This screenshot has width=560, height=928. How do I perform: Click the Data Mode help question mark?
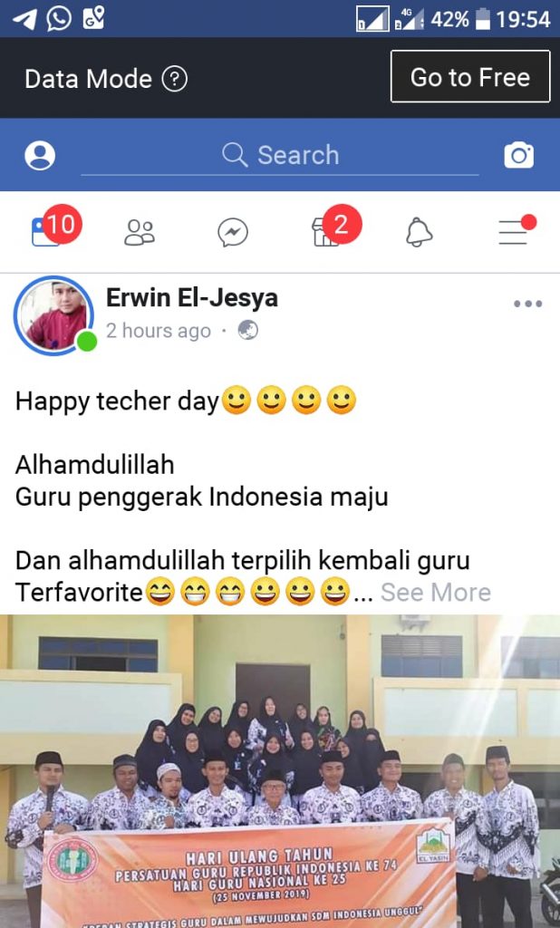(175, 79)
